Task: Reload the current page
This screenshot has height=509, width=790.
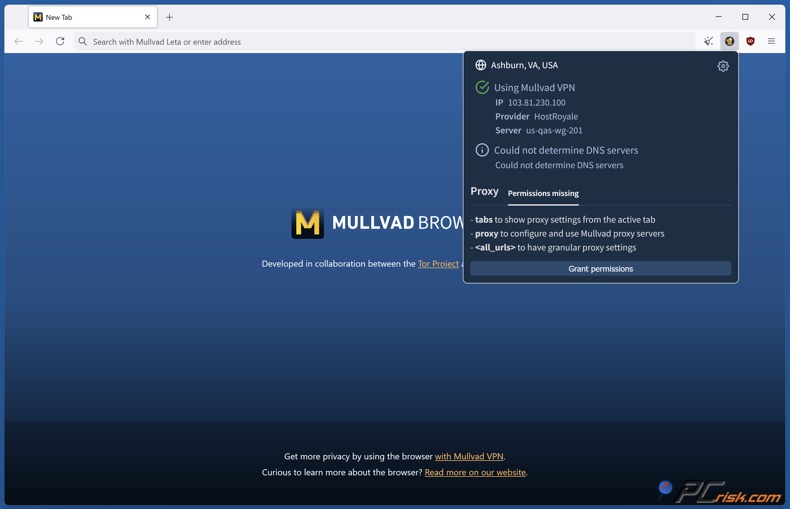Action: pyautogui.click(x=60, y=41)
